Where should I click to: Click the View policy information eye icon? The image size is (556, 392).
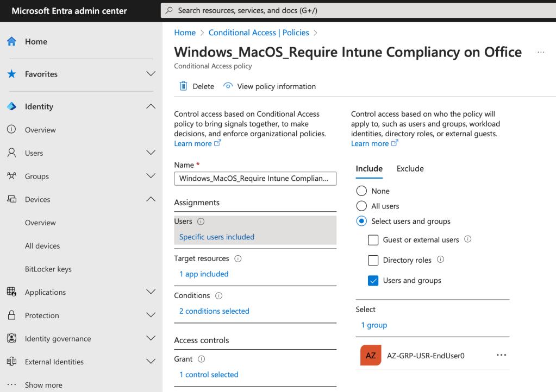pos(228,86)
